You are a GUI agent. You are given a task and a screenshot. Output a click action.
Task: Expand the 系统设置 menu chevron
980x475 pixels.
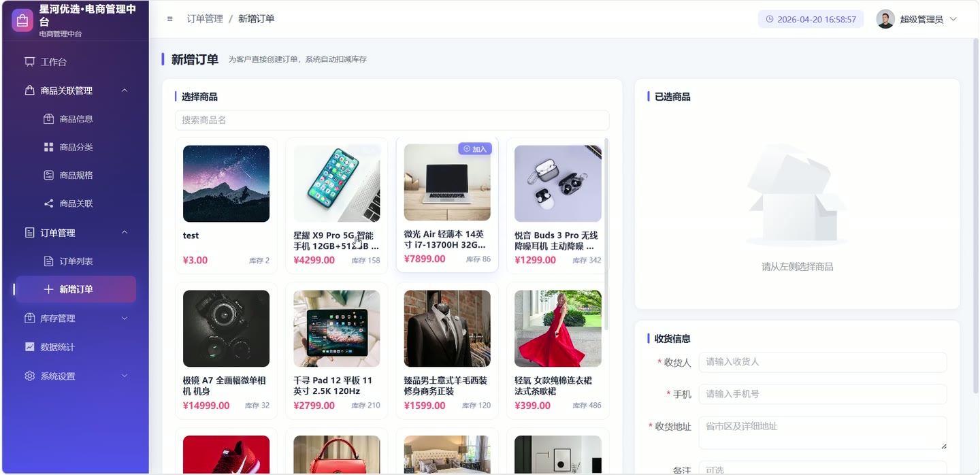click(125, 376)
